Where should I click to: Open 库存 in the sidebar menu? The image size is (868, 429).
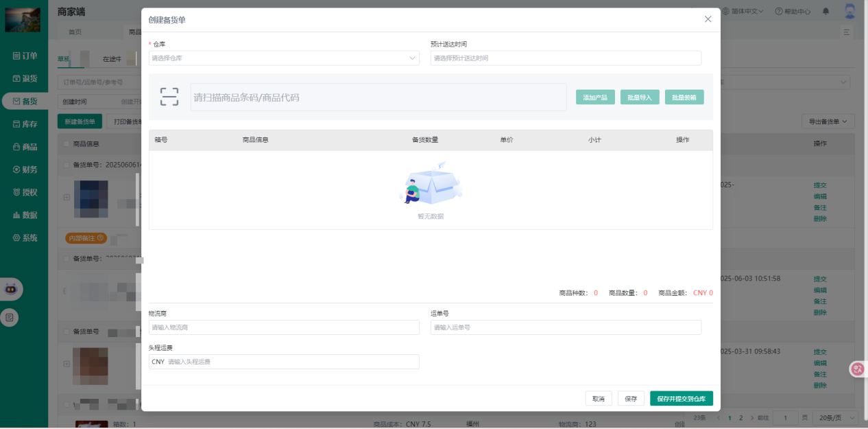[x=25, y=124]
